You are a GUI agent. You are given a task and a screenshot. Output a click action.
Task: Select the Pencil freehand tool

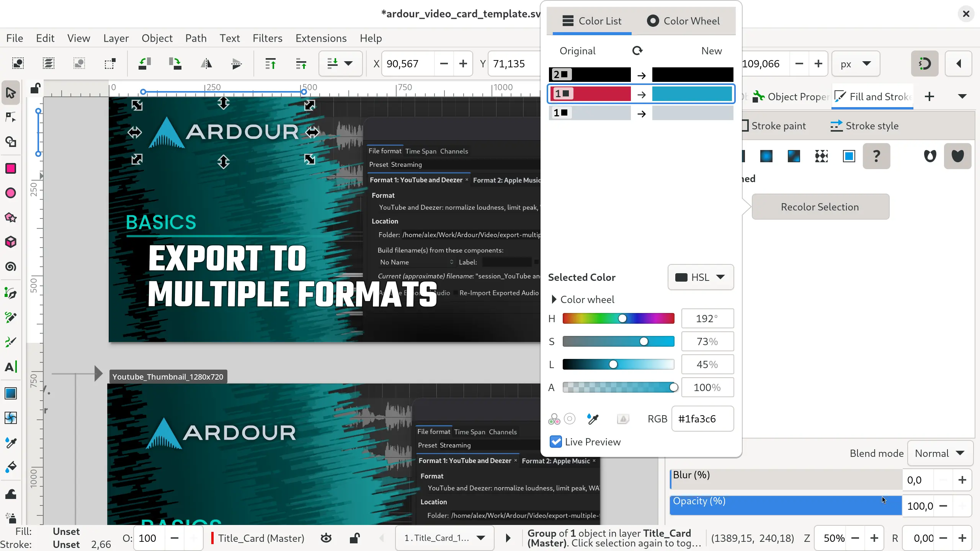coord(11,318)
